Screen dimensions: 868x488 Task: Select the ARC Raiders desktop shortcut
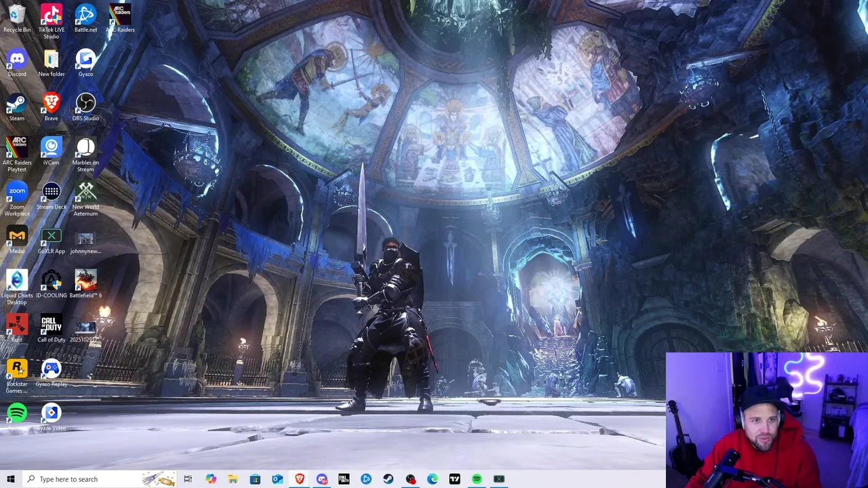[x=120, y=18]
